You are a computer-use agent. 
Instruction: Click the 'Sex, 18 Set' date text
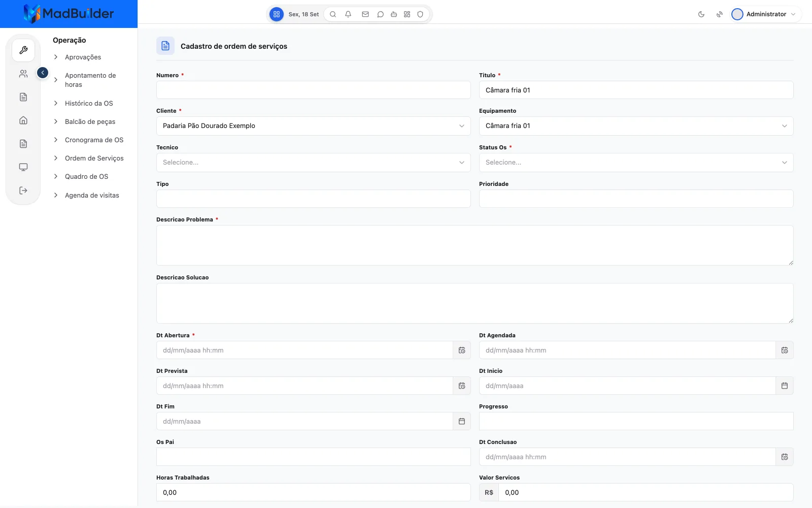tap(303, 14)
